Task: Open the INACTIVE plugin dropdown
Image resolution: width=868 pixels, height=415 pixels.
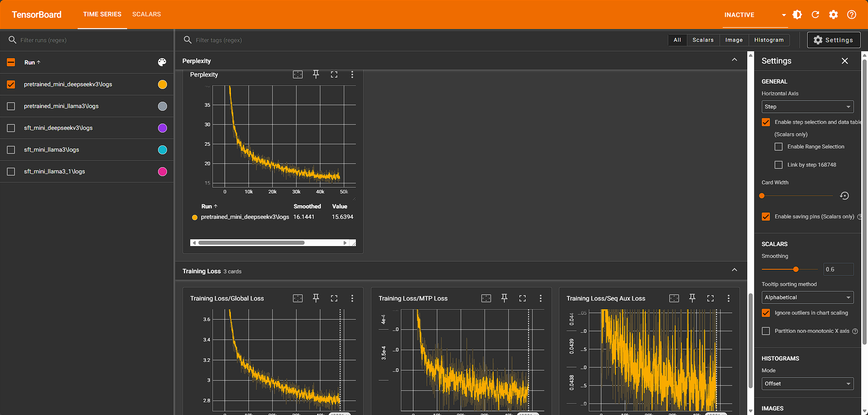Action: [755, 15]
